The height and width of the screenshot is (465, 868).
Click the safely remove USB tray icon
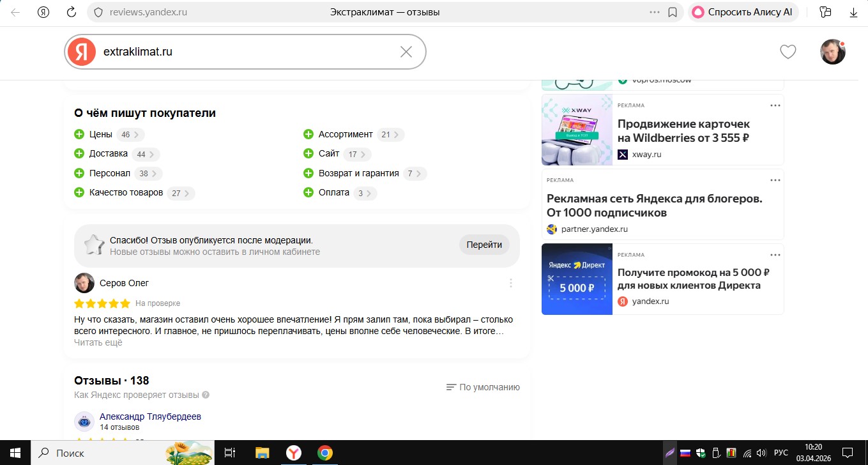[x=717, y=453]
